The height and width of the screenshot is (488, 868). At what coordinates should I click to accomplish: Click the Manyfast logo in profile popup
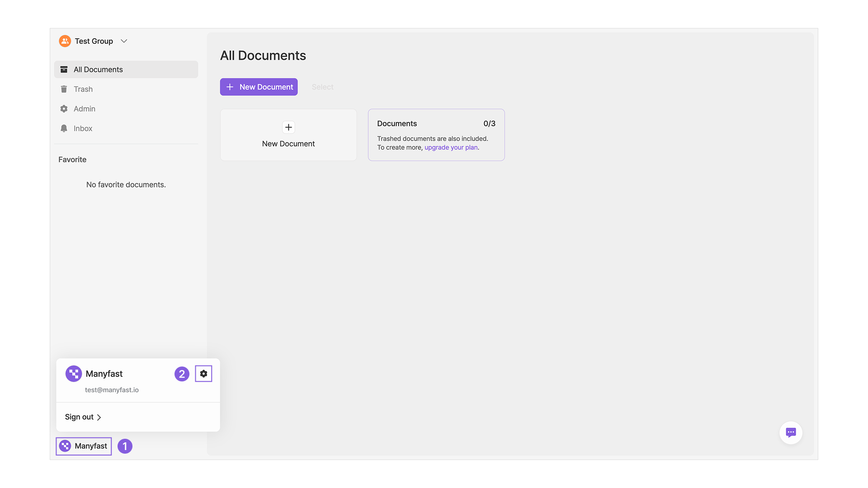point(74,374)
